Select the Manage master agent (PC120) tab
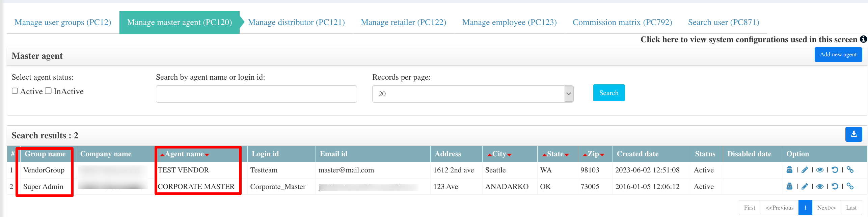 [180, 22]
